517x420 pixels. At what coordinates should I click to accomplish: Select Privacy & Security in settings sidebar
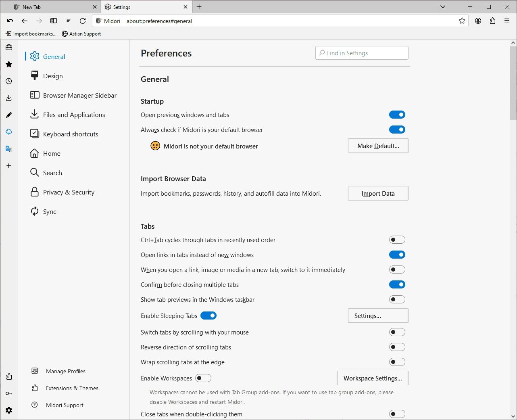click(69, 192)
